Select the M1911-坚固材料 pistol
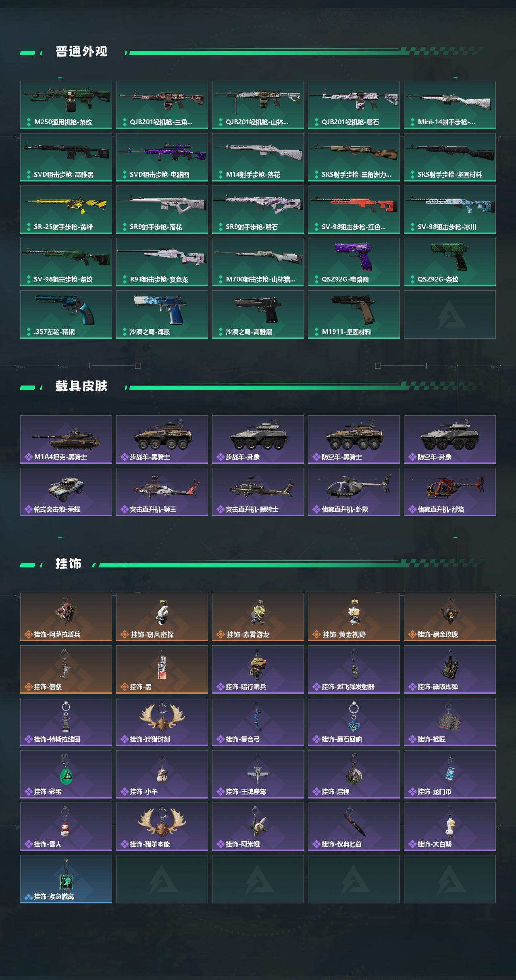The width and height of the screenshot is (516, 980). pos(354,315)
